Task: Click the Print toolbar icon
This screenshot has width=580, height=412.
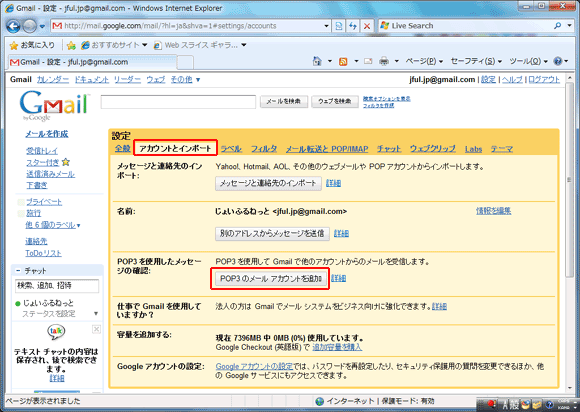Action: point(384,61)
